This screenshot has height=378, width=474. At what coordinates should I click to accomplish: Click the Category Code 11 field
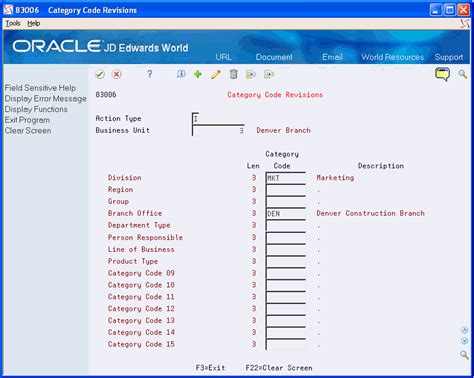click(x=286, y=297)
